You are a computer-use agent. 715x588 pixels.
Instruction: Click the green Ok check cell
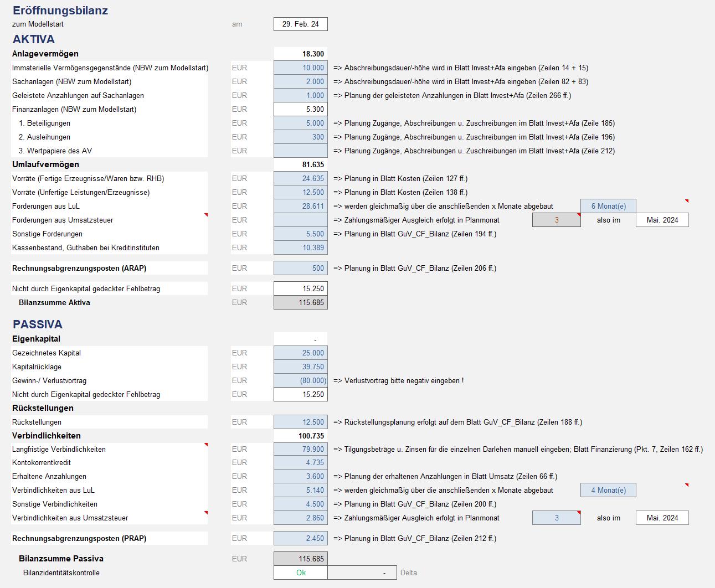[x=301, y=572]
